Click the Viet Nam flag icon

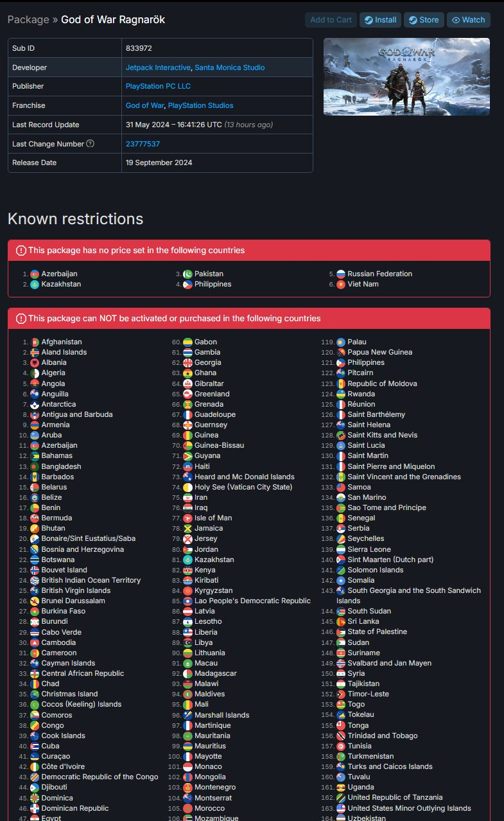point(341,284)
